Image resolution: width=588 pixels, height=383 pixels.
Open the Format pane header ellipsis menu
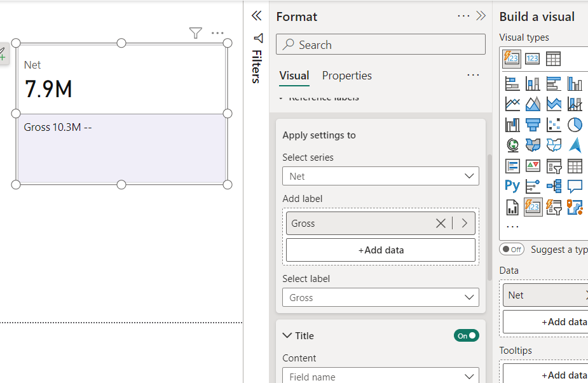pyautogui.click(x=463, y=16)
